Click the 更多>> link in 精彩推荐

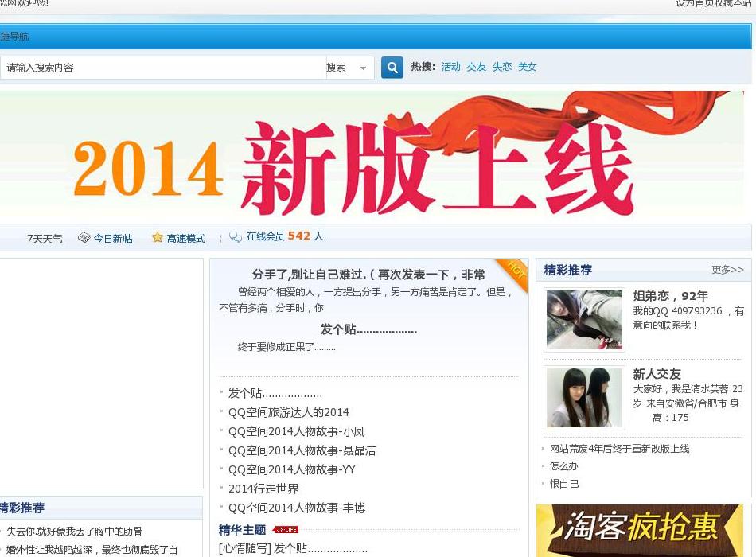pyautogui.click(x=727, y=270)
